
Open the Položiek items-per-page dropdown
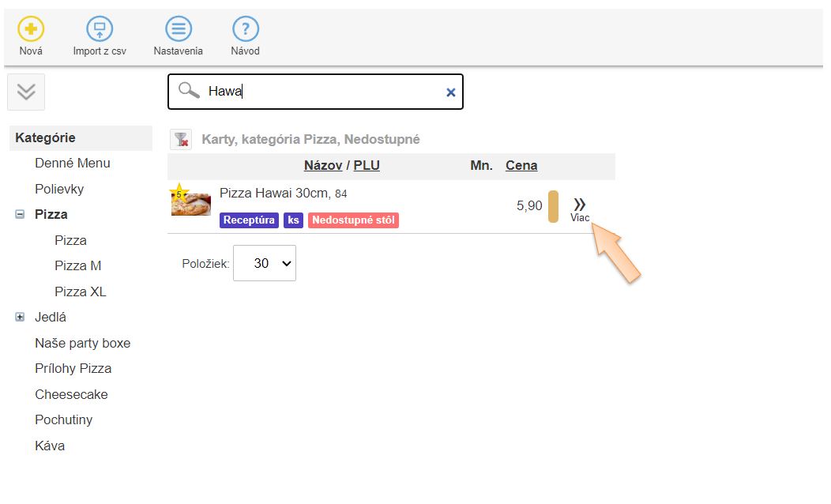(264, 263)
